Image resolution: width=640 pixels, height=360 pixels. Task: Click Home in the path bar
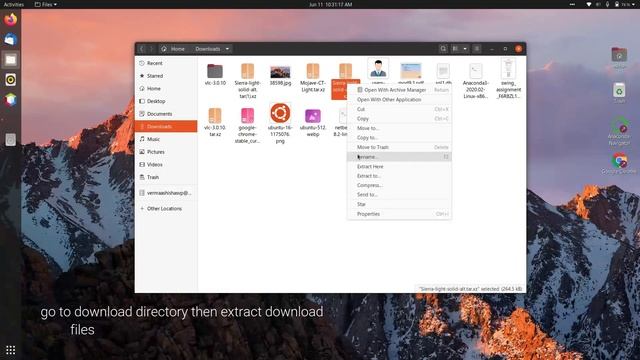173,49
